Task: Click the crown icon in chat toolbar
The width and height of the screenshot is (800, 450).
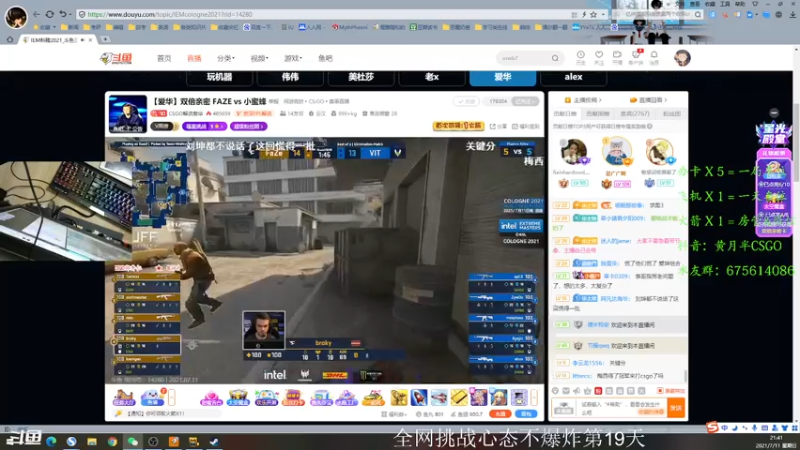Action: pyautogui.click(x=587, y=391)
